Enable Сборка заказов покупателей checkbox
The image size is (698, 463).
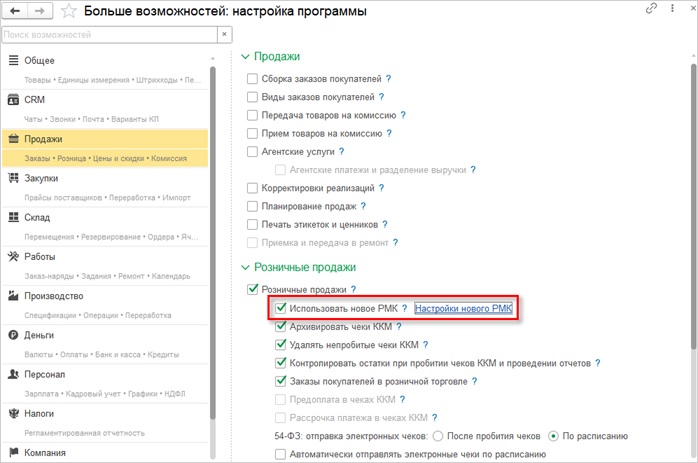(x=252, y=79)
